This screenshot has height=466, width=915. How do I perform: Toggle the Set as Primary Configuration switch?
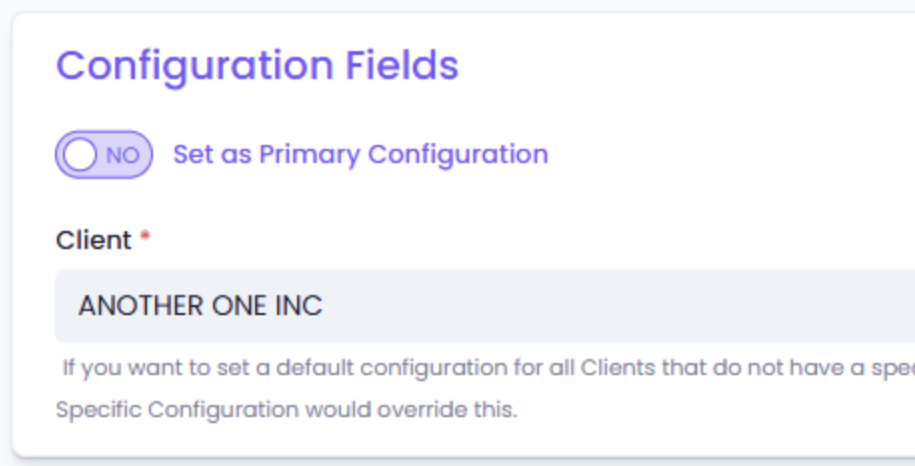coord(104,155)
